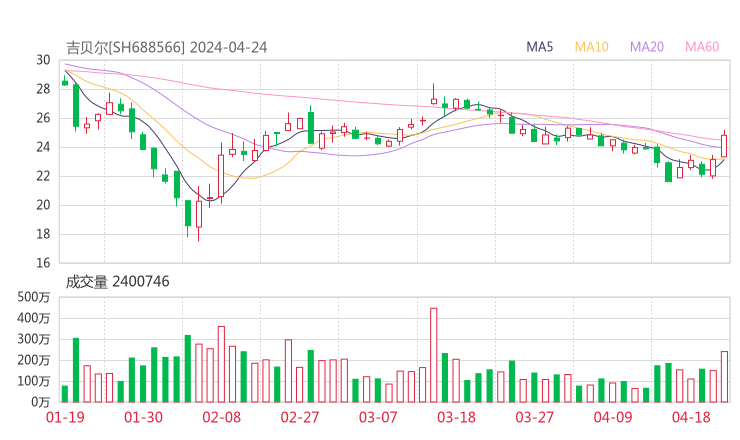
Task: Click the 0万 volume axis label
Action: pos(41,402)
